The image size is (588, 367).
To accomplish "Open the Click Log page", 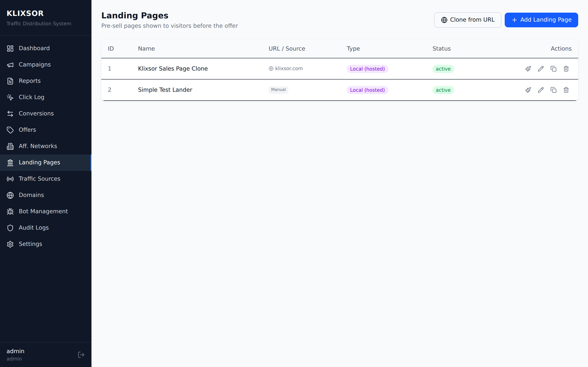I will tap(31, 97).
